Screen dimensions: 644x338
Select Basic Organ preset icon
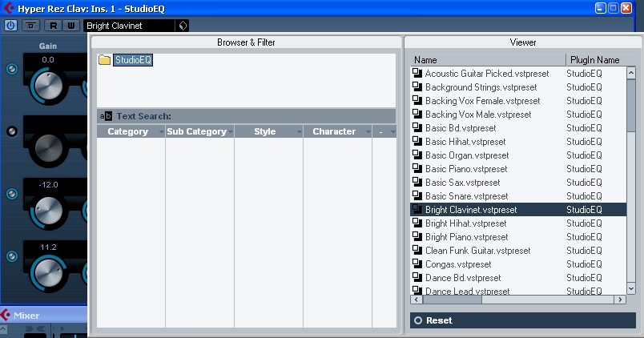tap(417, 155)
